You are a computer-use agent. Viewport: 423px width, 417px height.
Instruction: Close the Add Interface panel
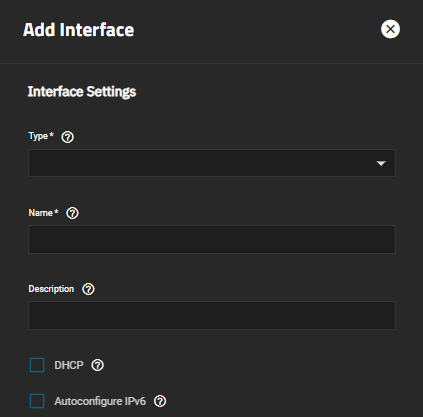click(390, 29)
